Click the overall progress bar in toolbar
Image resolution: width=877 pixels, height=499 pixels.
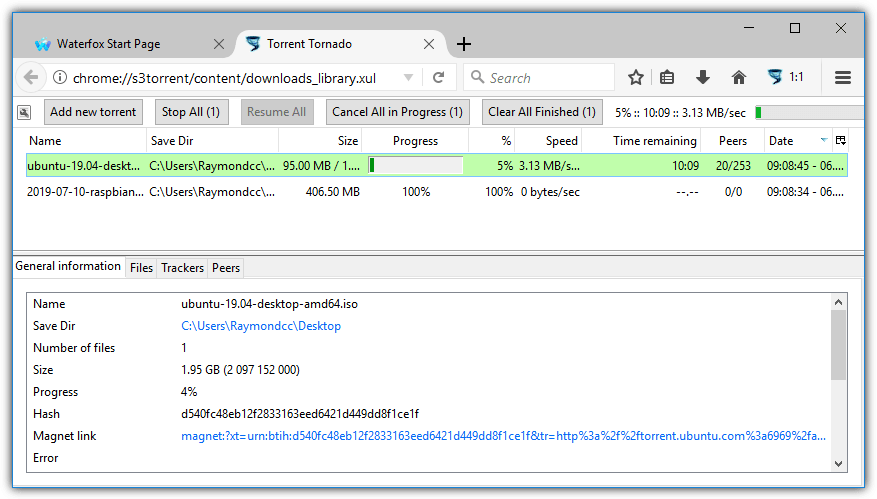(809, 112)
